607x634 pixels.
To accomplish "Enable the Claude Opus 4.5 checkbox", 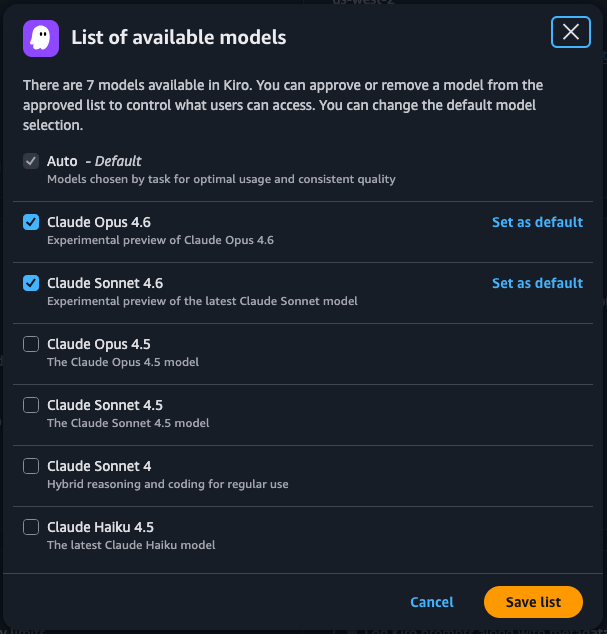I will [31, 344].
